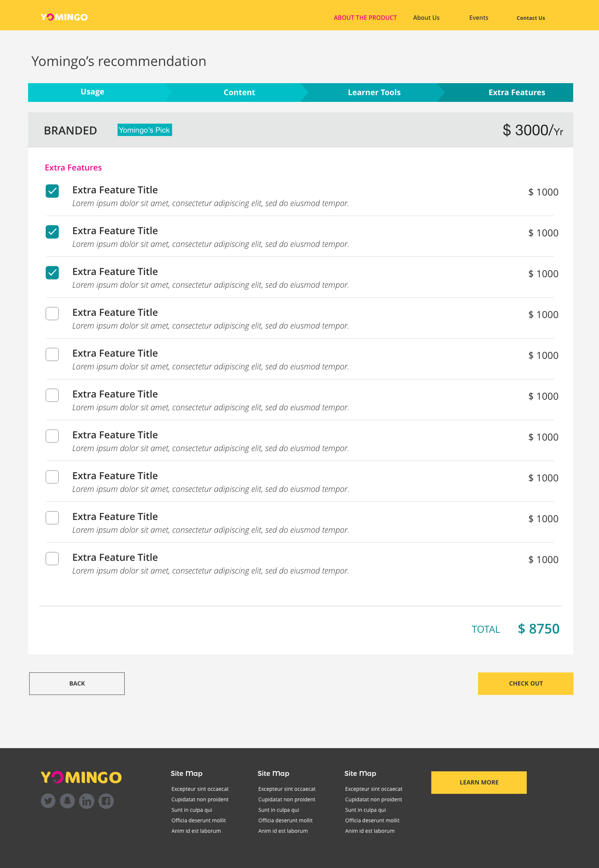This screenshot has height=868, width=599.
Task: Open the LinkedIn icon in the footer
Action: click(87, 801)
